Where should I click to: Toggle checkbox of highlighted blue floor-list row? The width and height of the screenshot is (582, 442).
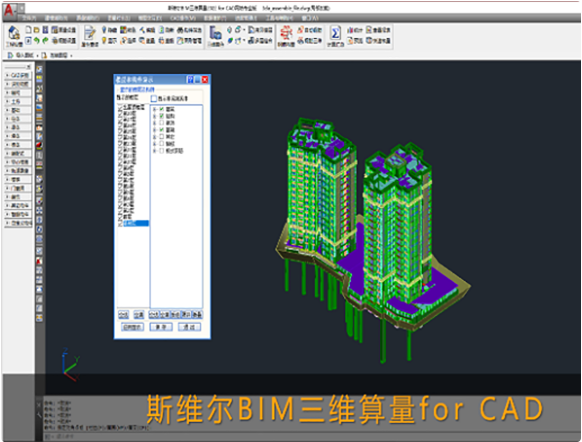coord(120,223)
